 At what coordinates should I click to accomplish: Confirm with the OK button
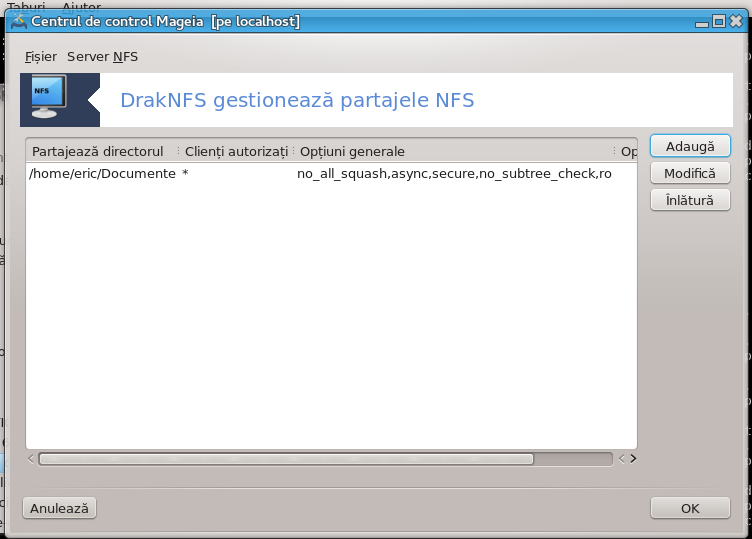click(x=690, y=508)
